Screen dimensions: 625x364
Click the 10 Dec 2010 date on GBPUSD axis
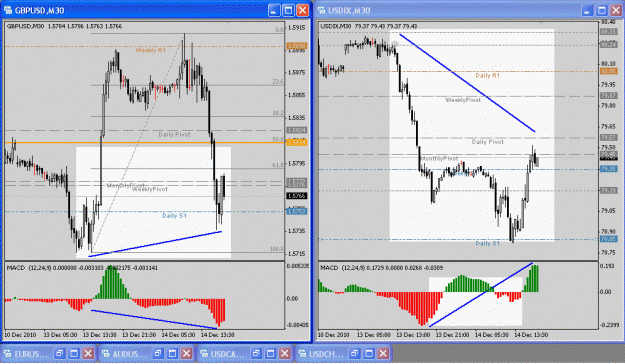[20, 335]
